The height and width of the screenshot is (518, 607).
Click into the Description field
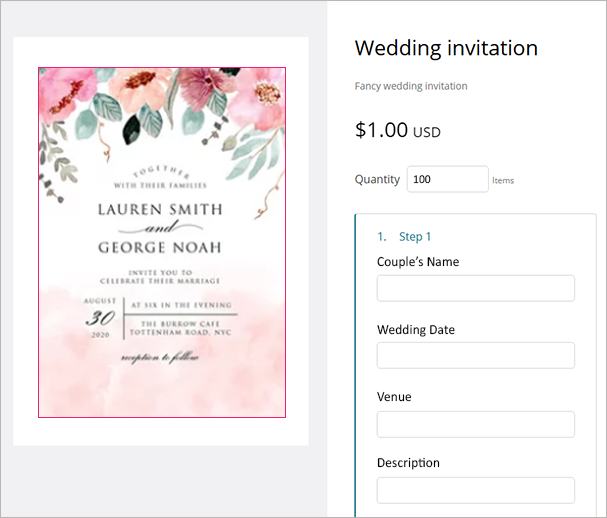[475, 490]
